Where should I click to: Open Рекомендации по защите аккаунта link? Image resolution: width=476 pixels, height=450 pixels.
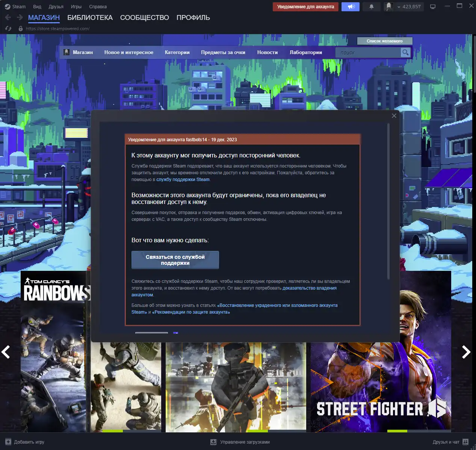pos(191,312)
